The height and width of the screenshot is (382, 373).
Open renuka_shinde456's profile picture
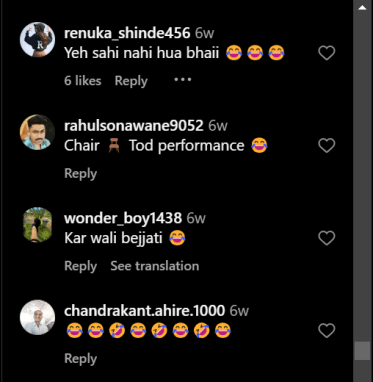pos(37,40)
